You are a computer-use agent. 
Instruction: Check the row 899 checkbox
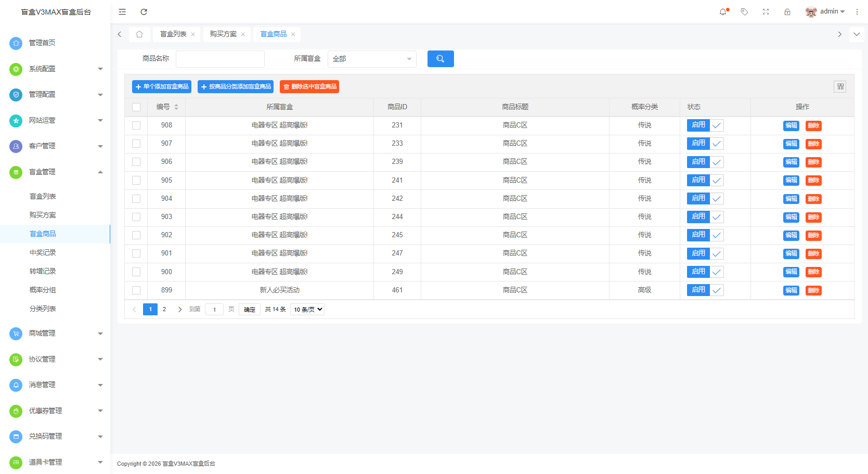(136, 290)
